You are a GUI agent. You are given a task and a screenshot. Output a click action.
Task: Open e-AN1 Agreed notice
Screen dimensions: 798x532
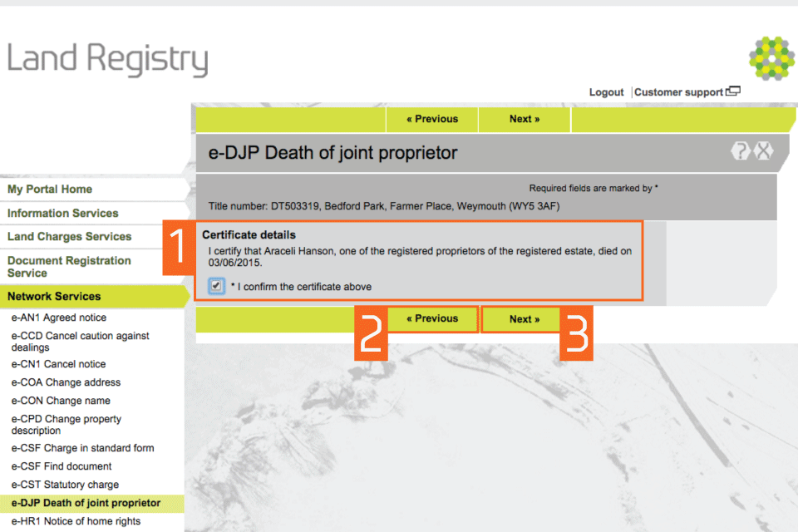59,318
